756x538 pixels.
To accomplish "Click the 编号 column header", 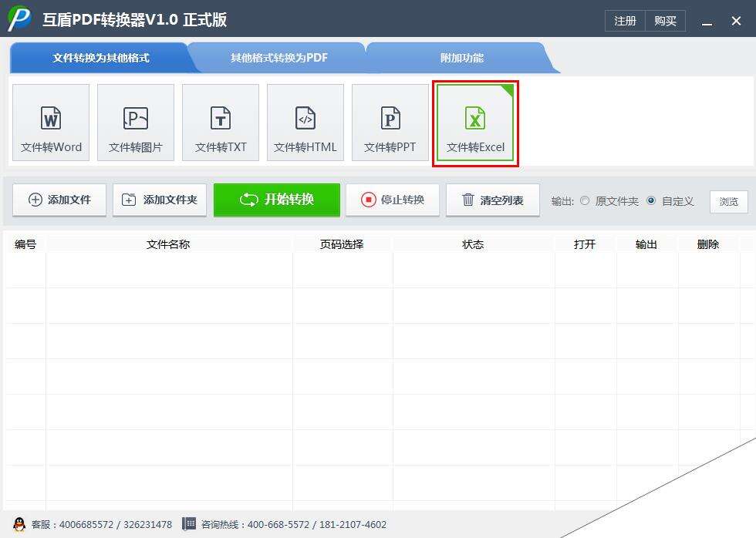I will tap(25, 244).
